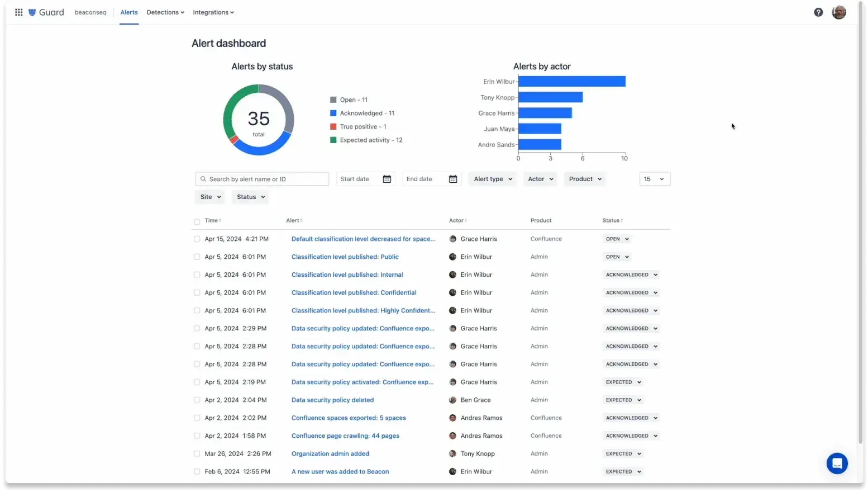
Task: Change the 15 rows-per-page dropdown
Action: 655,179
